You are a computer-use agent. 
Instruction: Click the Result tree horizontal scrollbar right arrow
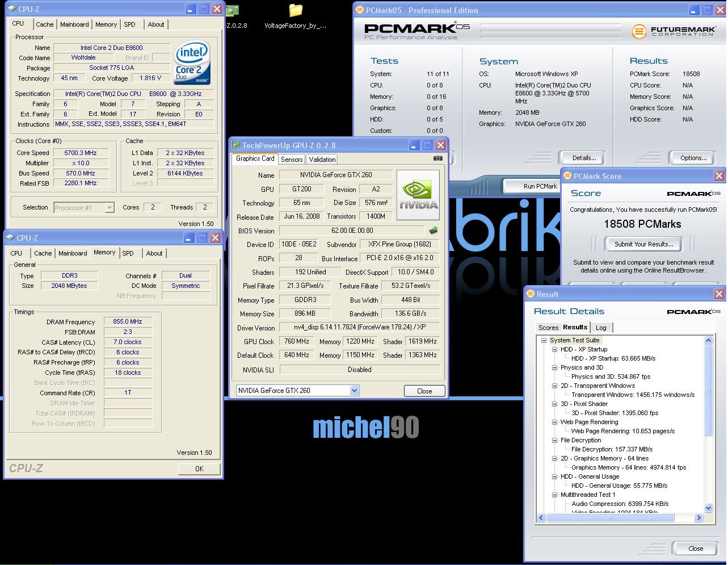698,518
